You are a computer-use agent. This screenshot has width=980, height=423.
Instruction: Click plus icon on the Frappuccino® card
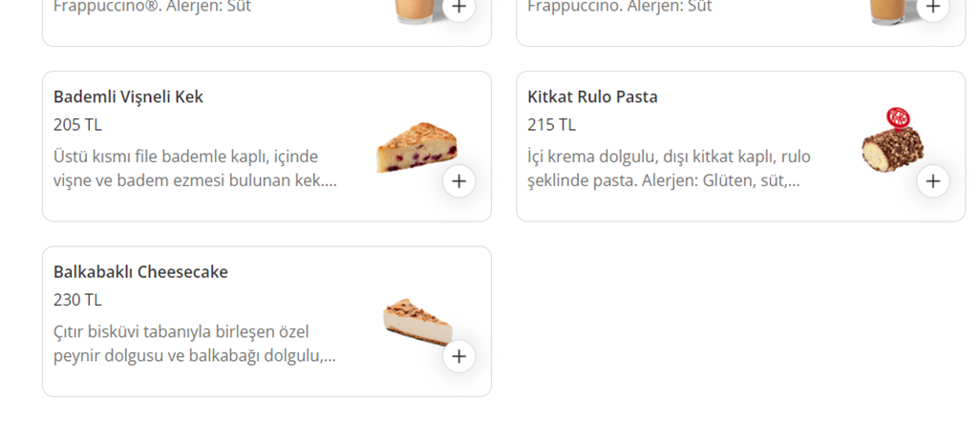459,8
